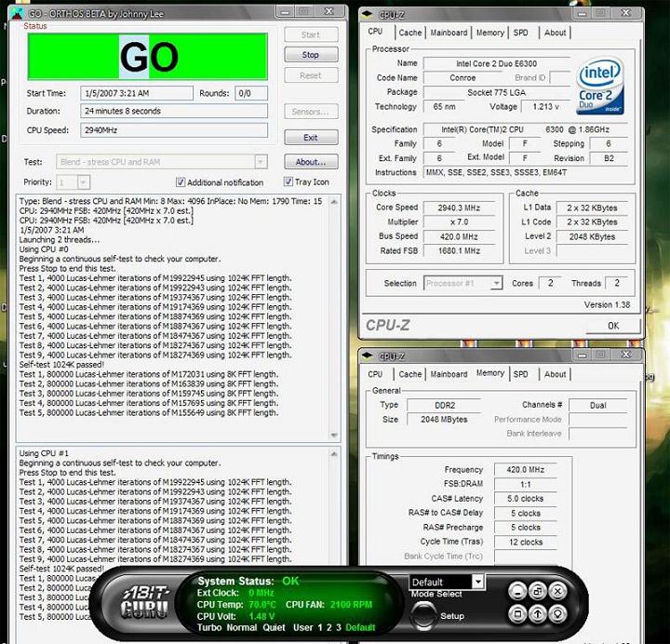
Task: Select User profile 2 in ABIT Guru
Action: click(329, 627)
